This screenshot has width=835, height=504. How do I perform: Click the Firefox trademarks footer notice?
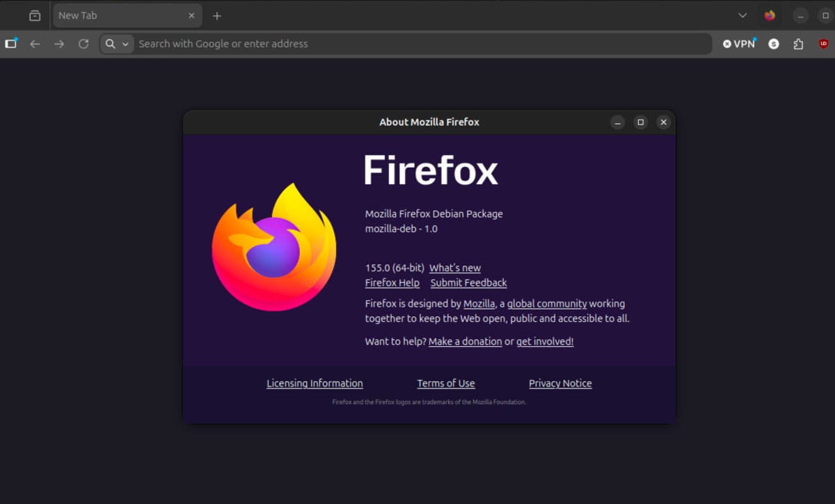(429, 402)
